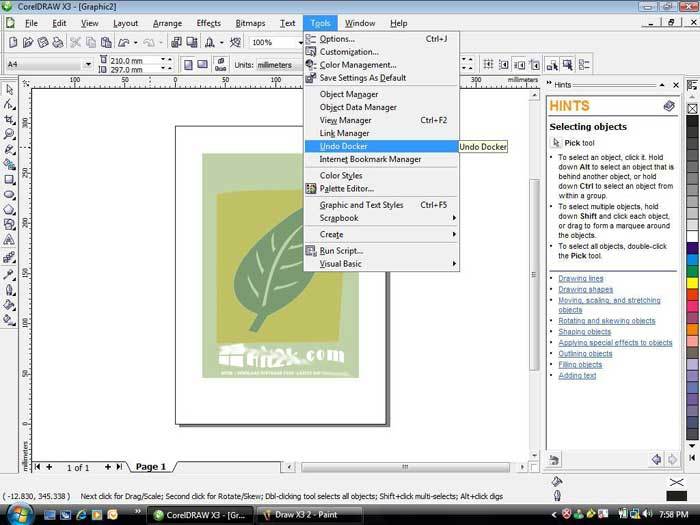Toggle Snap to Grid in property bar
700x525 pixels.
[x=488, y=65]
